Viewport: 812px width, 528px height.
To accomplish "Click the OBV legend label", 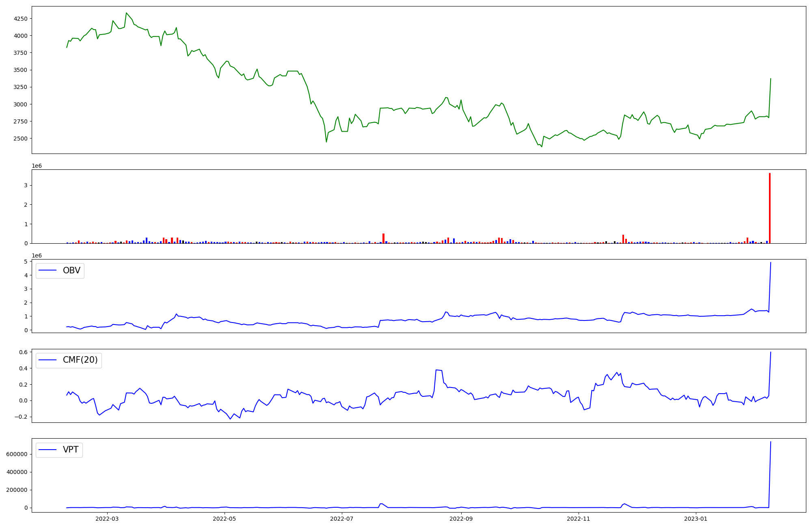I will tap(71, 270).
